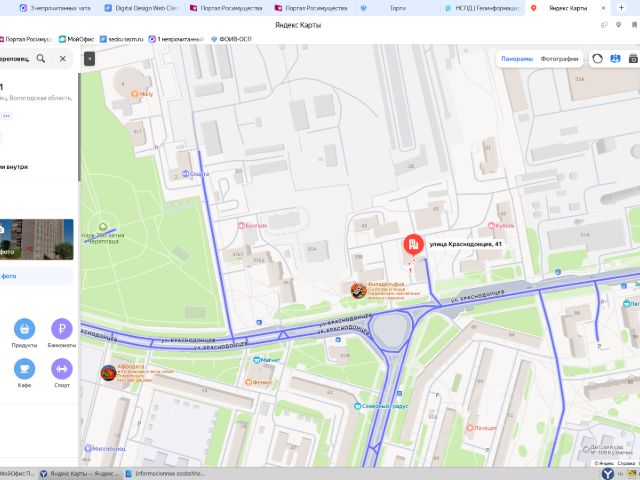640x480 pixels.
Task: Clear the search query with the X icon
Action: 62,58
